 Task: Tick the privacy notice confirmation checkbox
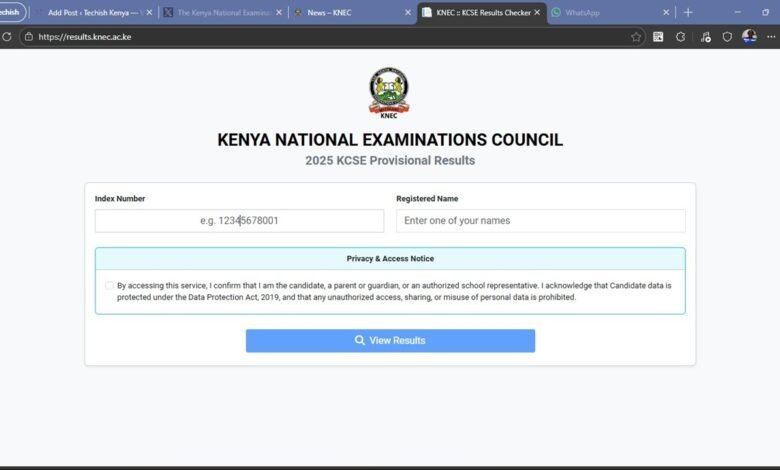[x=109, y=285]
